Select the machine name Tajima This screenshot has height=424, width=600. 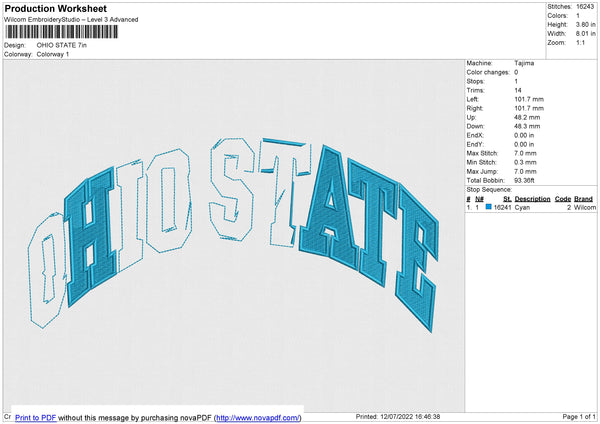pyautogui.click(x=524, y=63)
